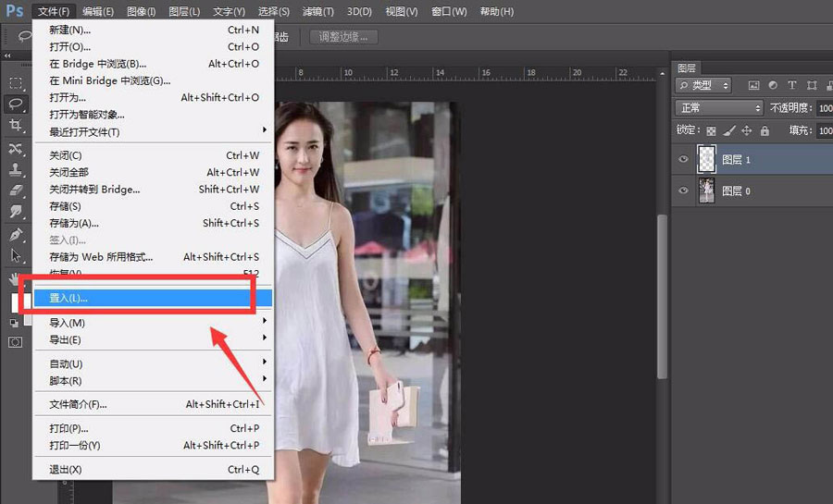This screenshot has height=504, width=833.
Task: Select the 图层 0 layer thumbnail
Action: point(706,191)
